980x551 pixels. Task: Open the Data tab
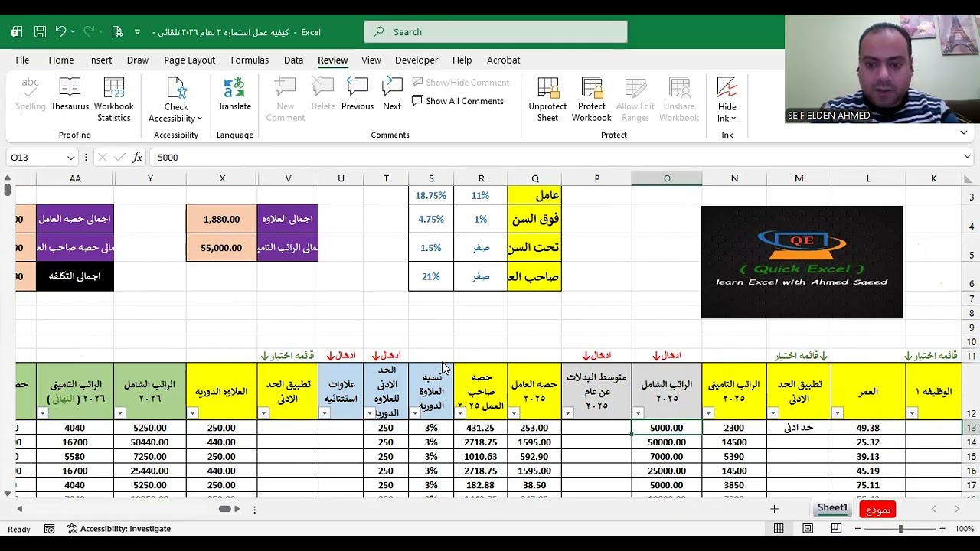click(x=293, y=60)
